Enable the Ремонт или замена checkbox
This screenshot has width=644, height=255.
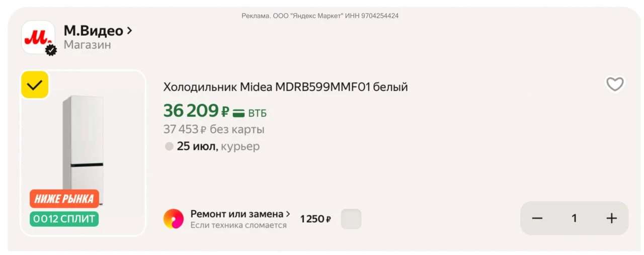coord(351,219)
